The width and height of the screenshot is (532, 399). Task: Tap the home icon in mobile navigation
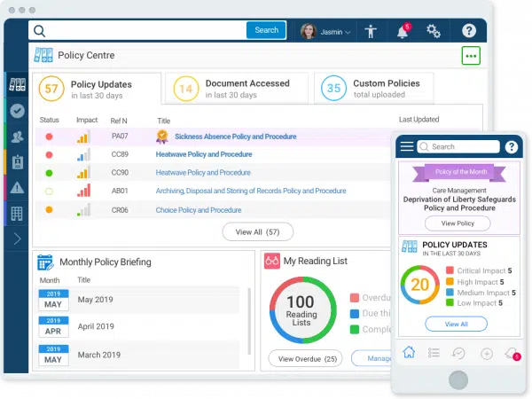(409, 352)
